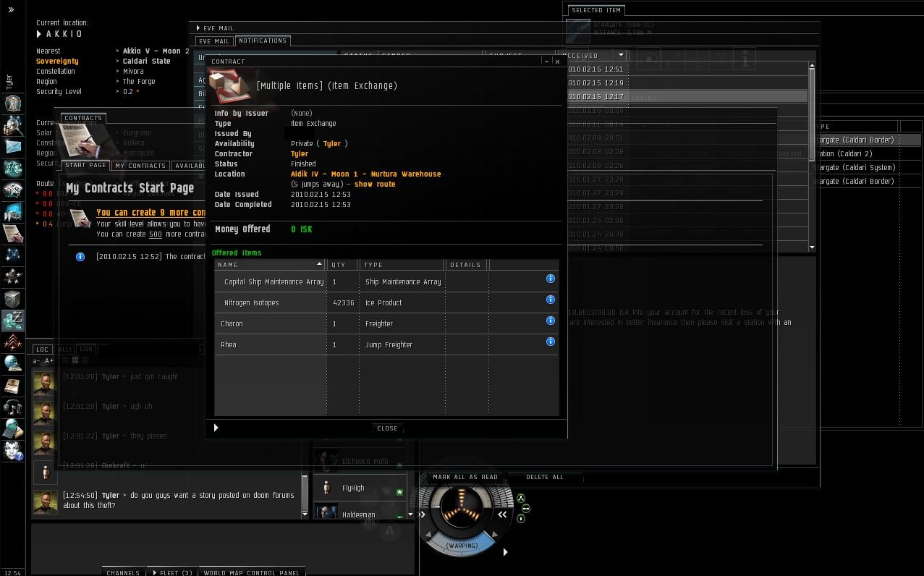924x576 pixels.
Task: Click the show route link
Action: point(375,185)
